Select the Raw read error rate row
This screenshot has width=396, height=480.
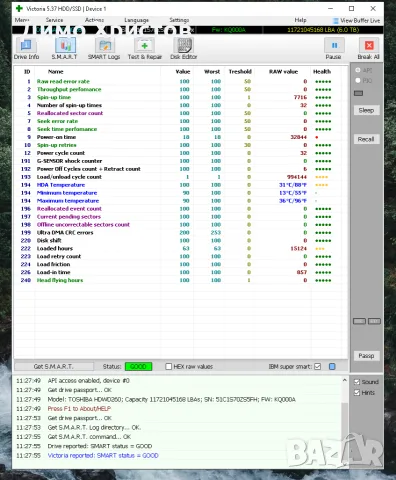[180, 81]
